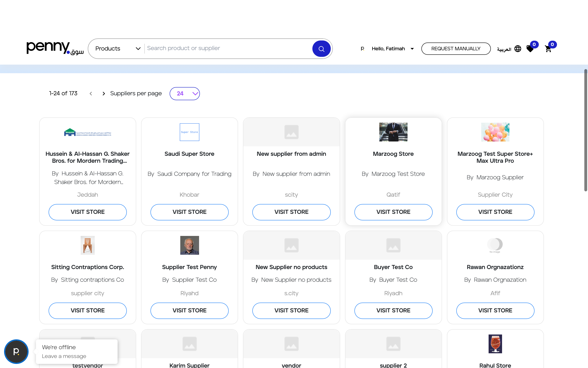The height and width of the screenshot is (368, 588).
Task: Visit store of Marzoog Store
Action: tap(393, 212)
